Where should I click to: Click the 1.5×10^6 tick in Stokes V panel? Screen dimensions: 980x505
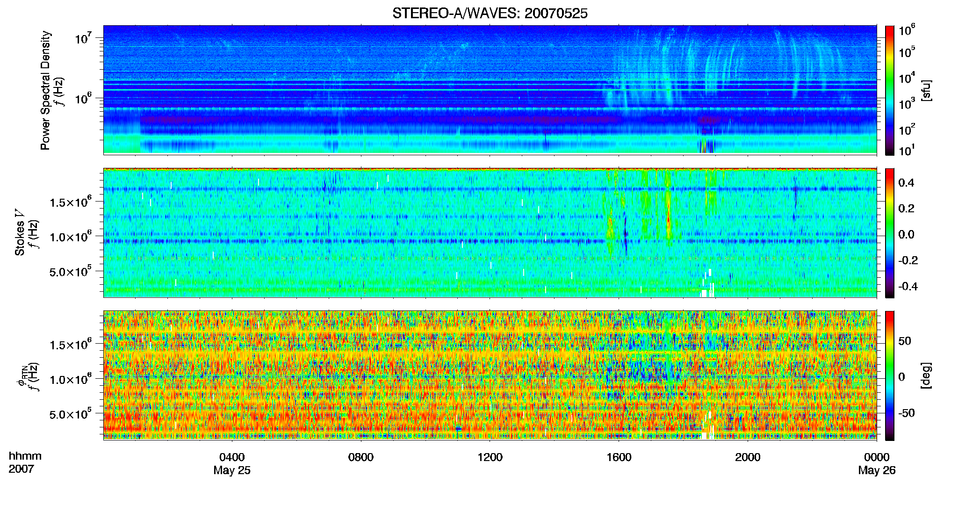pyautogui.click(x=71, y=202)
